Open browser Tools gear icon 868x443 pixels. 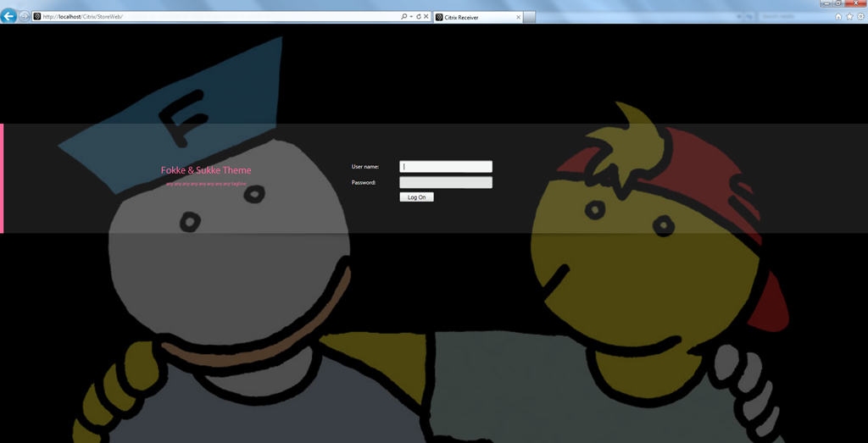click(x=861, y=17)
